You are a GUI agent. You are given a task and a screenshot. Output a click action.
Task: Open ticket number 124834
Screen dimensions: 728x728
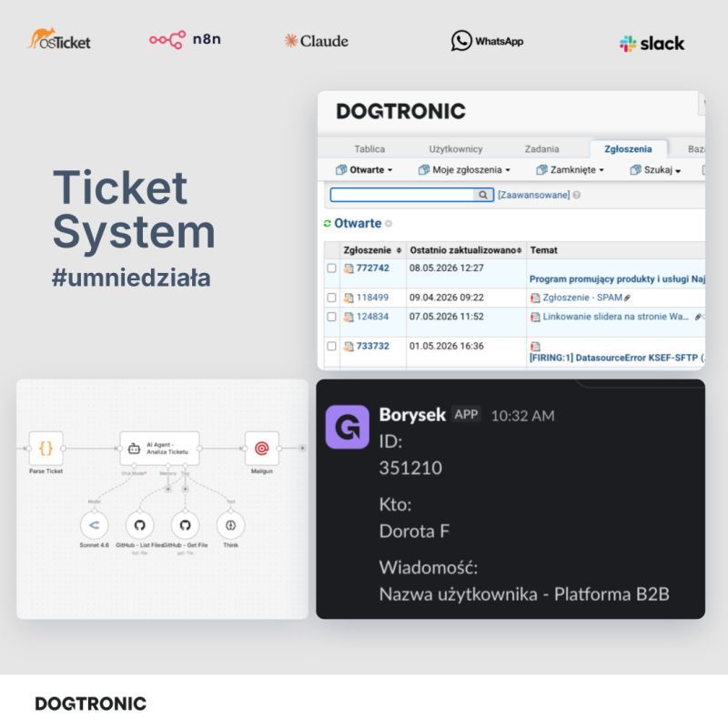coord(373,317)
